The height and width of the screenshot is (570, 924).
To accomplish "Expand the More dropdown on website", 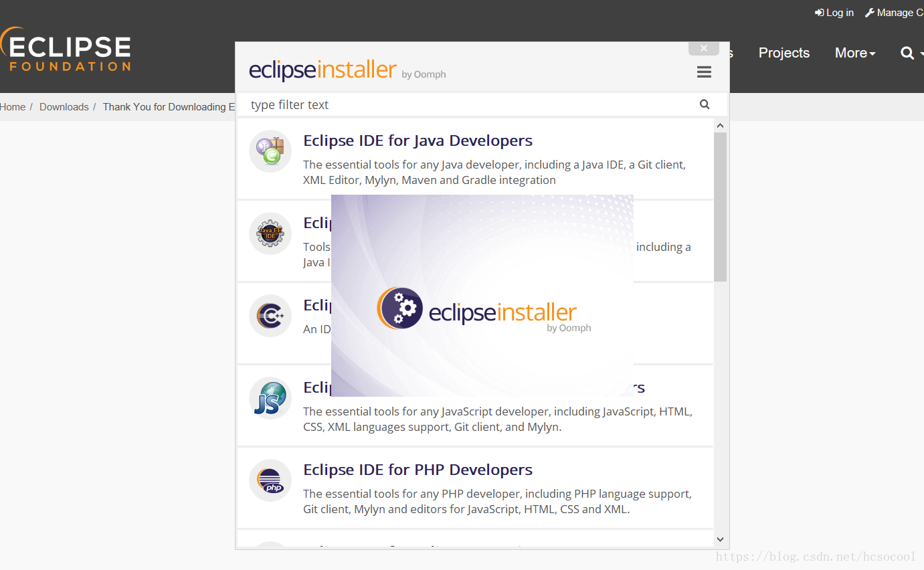I will click(x=855, y=53).
